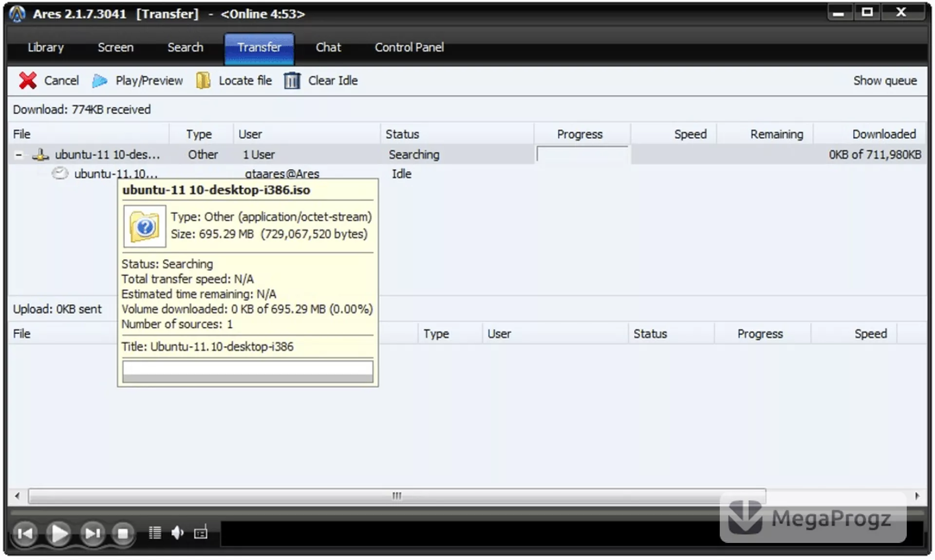
Task: Click Show queue link
Action: pos(885,80)
